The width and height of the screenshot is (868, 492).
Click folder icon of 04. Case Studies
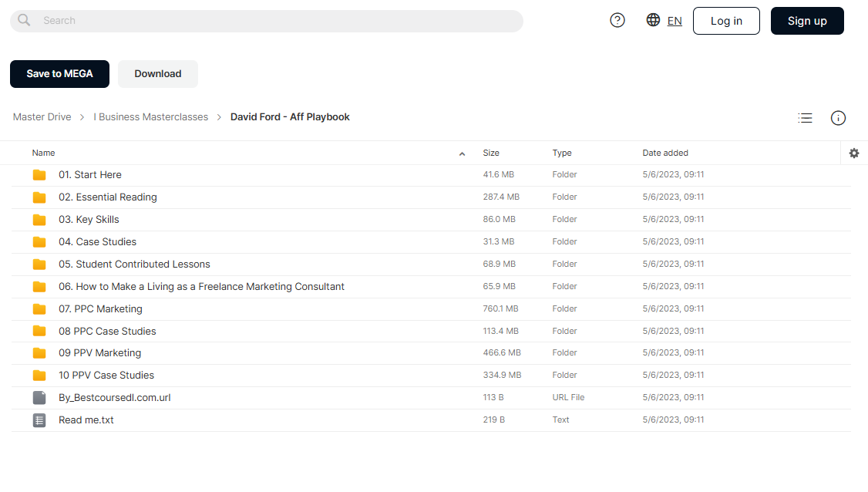pos(39,242)
